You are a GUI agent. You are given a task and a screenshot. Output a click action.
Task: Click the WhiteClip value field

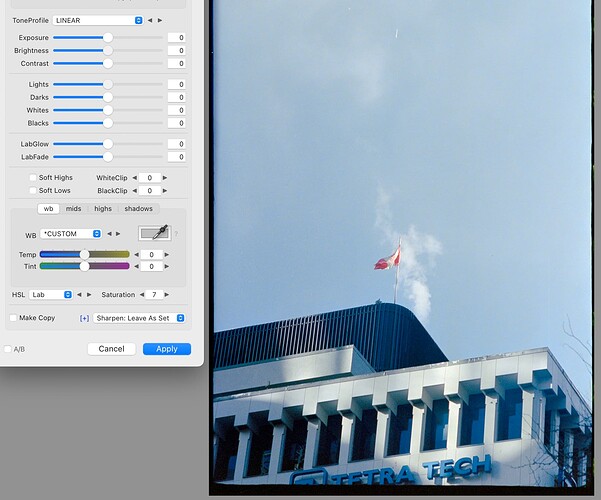point(149,178)
